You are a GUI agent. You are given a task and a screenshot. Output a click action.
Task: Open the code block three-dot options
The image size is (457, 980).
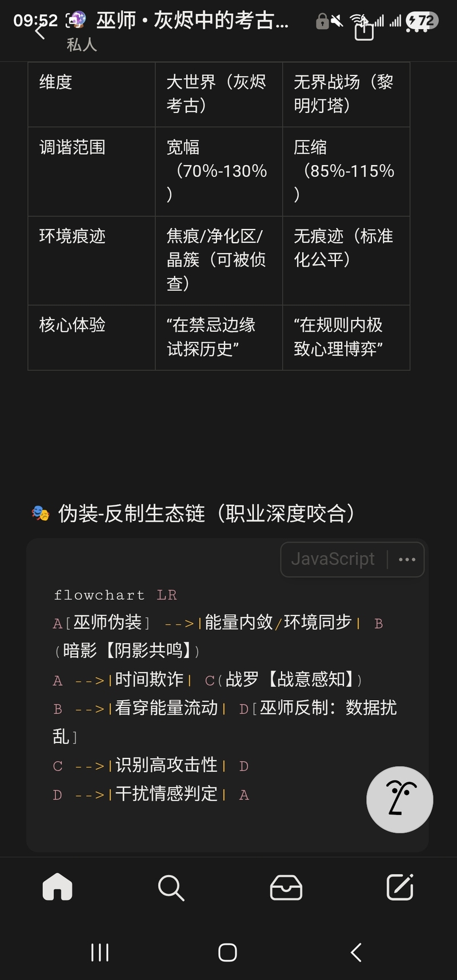407,560
